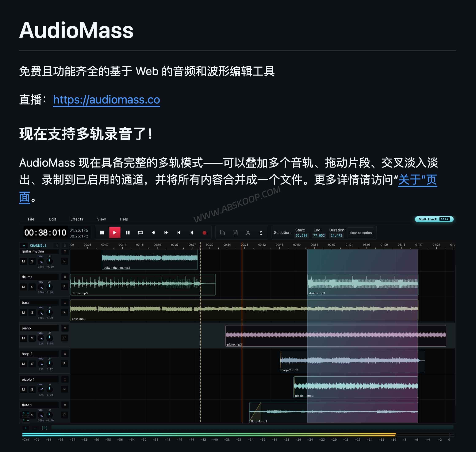Click the harp 2 L/R pan knob
Screen dimensions: 476x452
(49, 363)
